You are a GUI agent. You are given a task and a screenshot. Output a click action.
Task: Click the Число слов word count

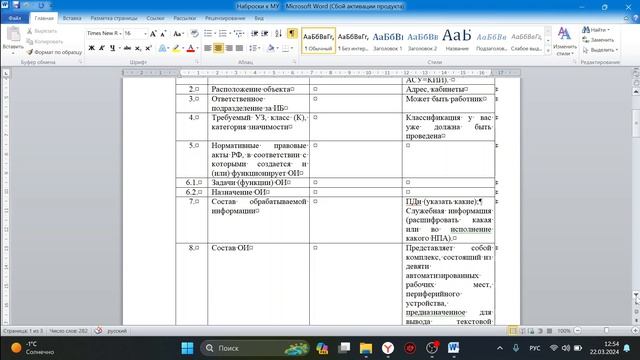68,331
